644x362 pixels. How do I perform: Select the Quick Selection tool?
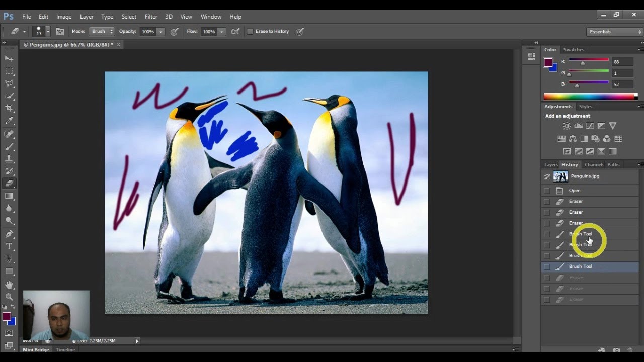point(9,96)
